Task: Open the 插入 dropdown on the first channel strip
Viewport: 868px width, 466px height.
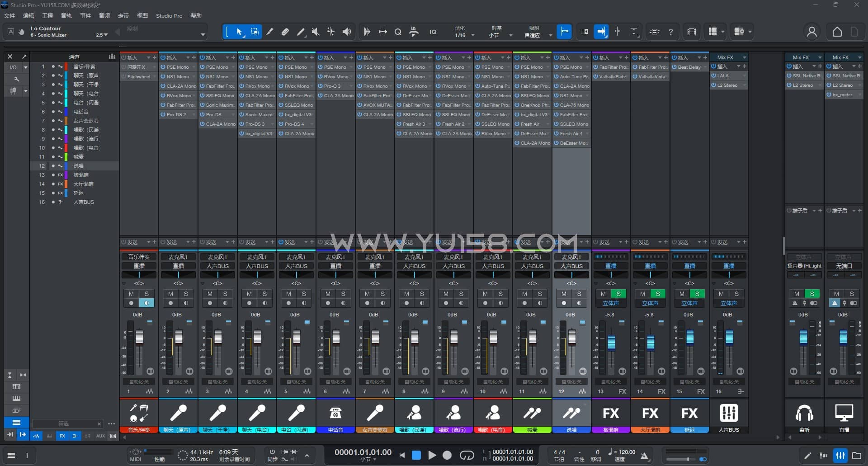Action: [149, 57]
